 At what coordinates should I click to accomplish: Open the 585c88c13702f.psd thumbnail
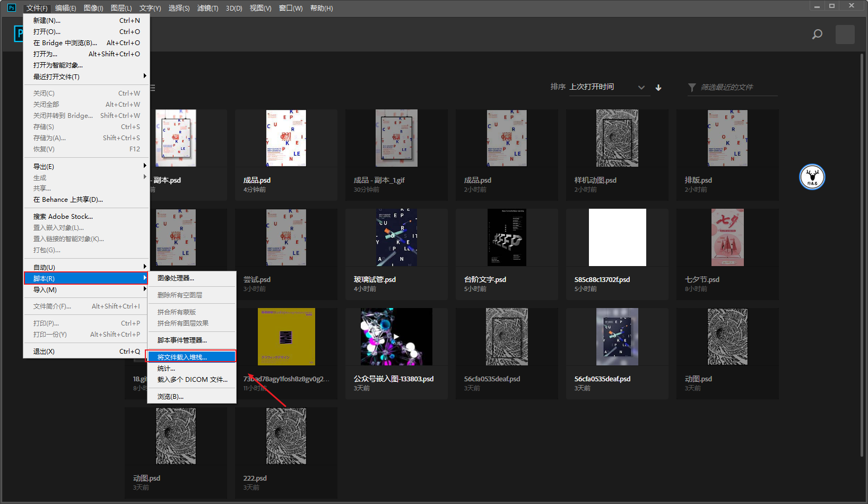(618, 237)
